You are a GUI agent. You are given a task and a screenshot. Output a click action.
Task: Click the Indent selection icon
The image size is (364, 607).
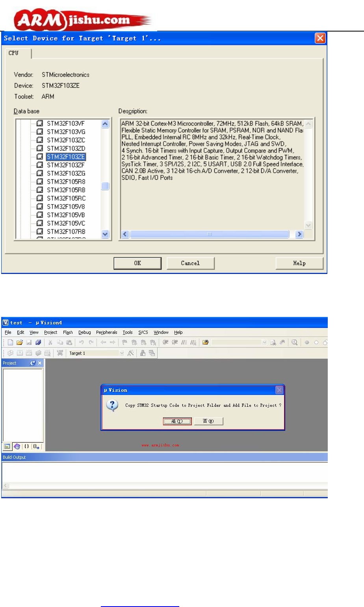(x=166, y=343)
